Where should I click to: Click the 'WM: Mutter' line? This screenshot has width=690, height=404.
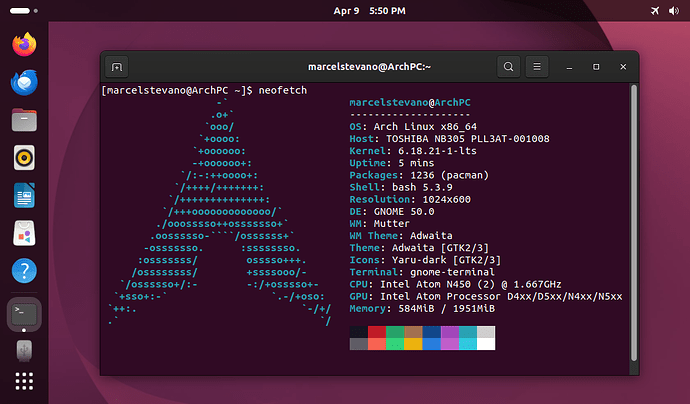pos(379,224)
